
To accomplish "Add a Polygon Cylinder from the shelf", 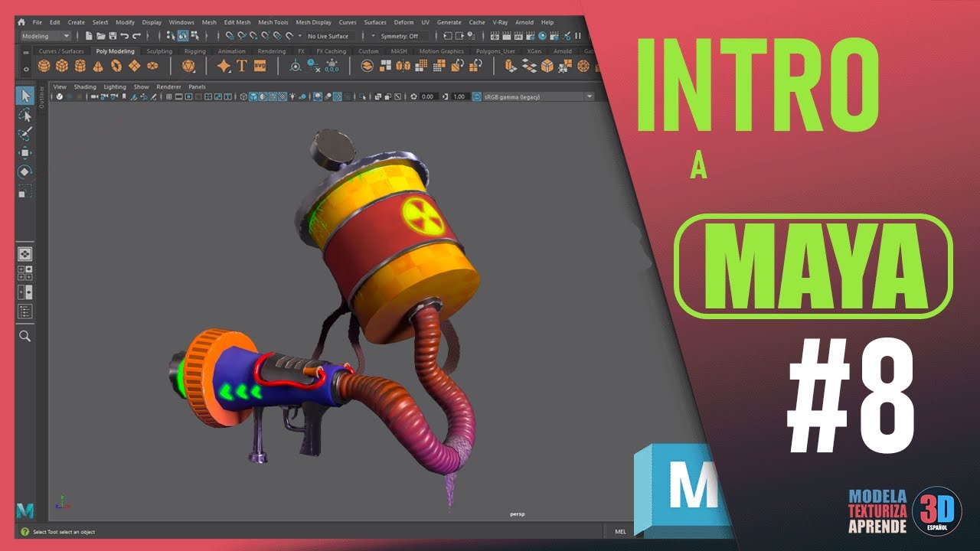I will (x=80, y=66).
